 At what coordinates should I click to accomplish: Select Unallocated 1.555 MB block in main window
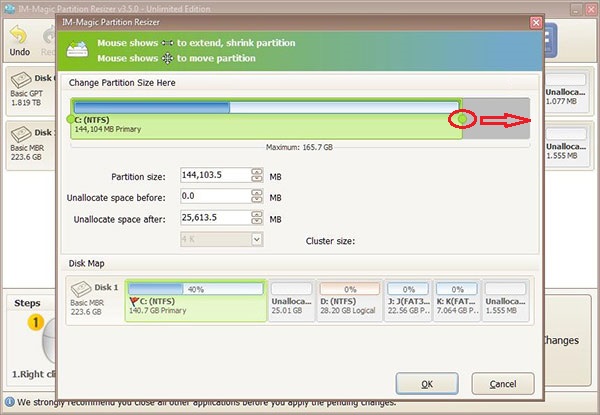pyautogui.click(x=566, y=144)
